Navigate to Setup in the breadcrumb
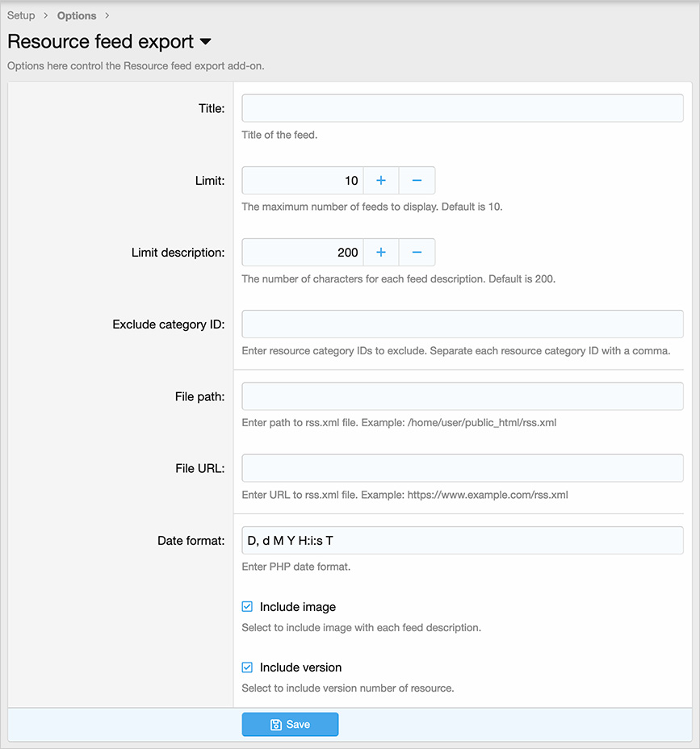This screenshot has width=700, height=749. tap(21, 15)
